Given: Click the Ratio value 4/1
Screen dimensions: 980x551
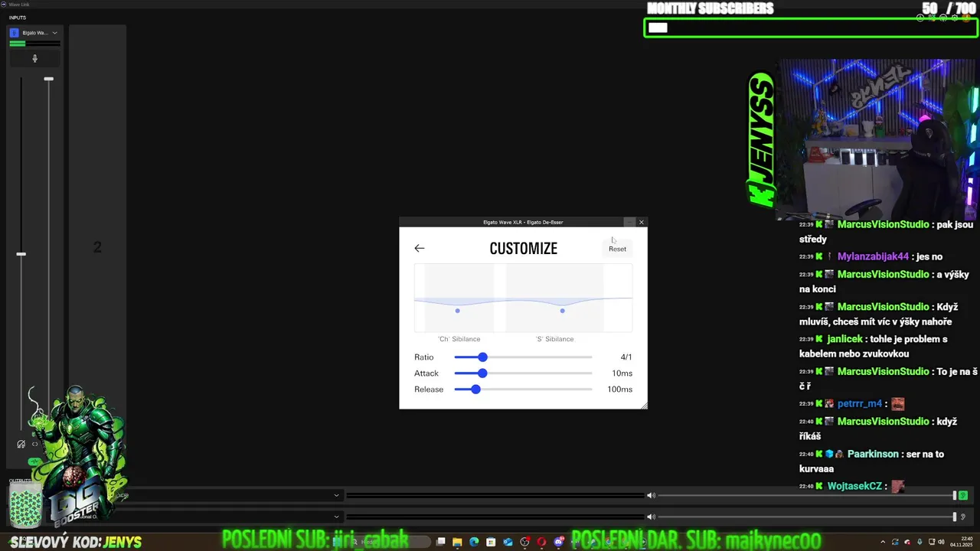Looking at the screenshot, I should point(626,357).
